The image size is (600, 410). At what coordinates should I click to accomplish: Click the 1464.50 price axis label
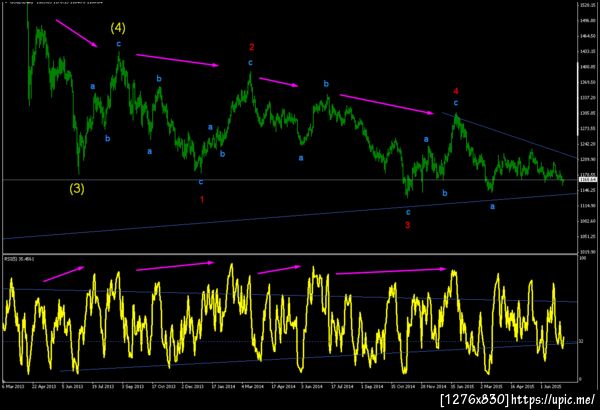[x=588, y=36]
